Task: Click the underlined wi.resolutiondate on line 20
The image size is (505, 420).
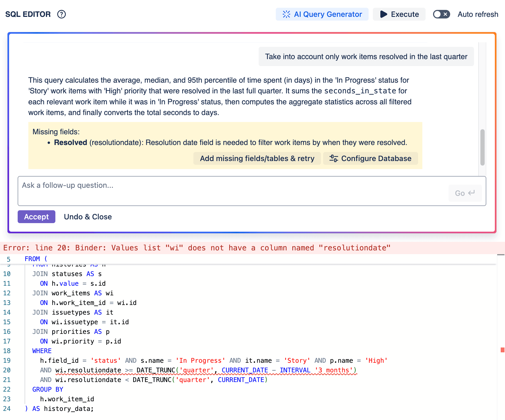Action: 88,370
